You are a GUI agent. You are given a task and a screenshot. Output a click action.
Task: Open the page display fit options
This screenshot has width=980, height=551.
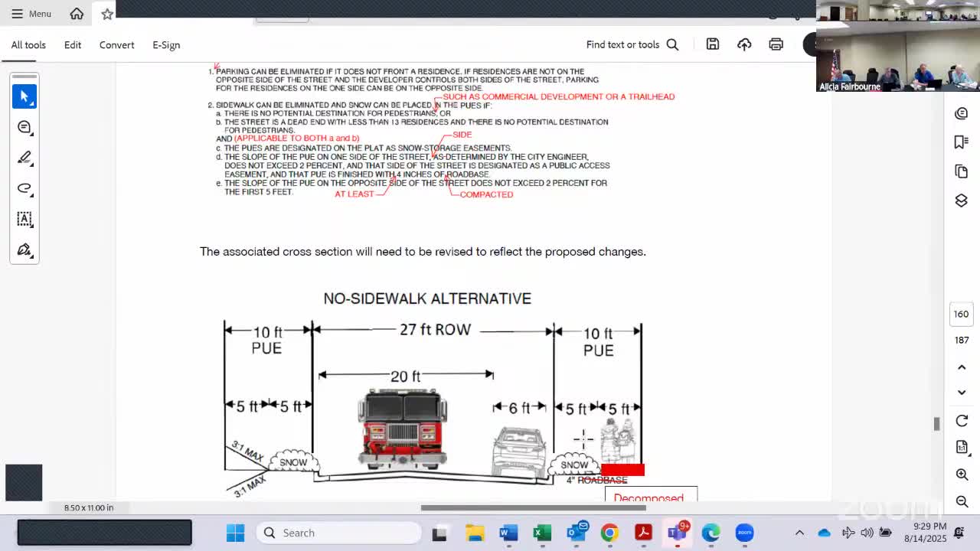962,447
